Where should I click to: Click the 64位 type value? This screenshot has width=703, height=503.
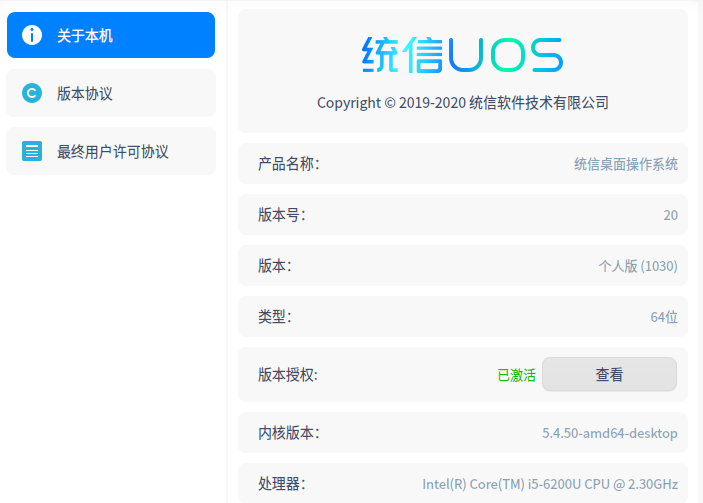pos(663,317)
